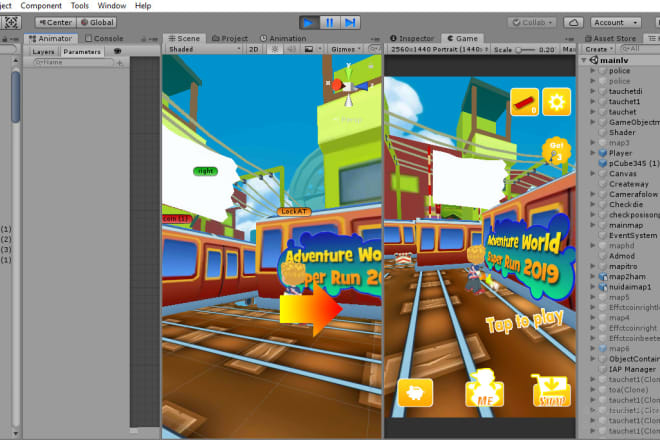
Task: Open the in-game Shop cart button
Action: 552,391
